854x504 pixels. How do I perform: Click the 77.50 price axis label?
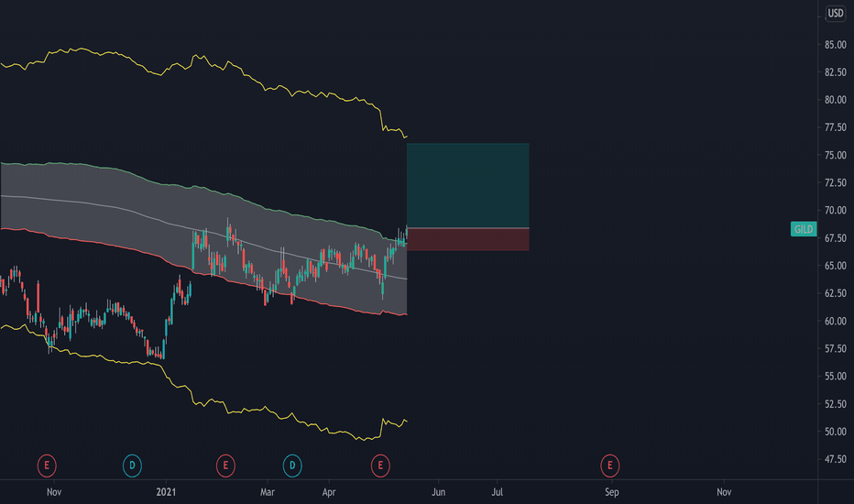[x=836, y=127]
